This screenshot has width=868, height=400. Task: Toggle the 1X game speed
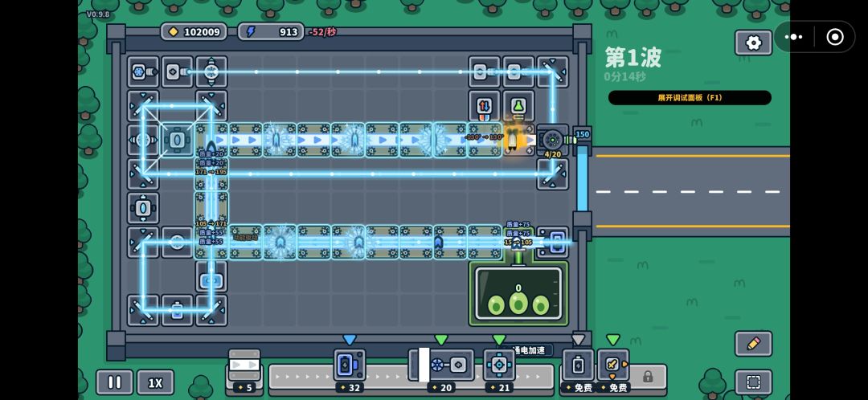[x=156, y=382]
